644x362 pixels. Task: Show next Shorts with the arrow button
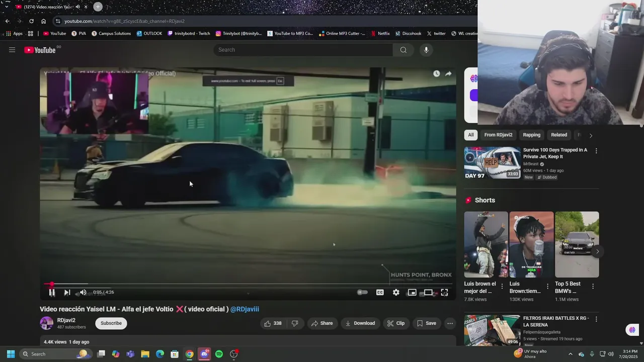coord(597,251)
